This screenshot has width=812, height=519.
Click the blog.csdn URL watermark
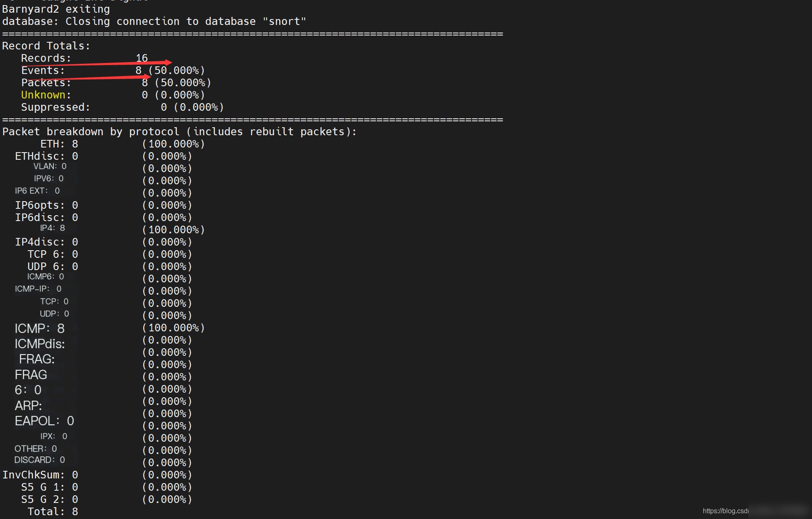click(x=725, y=511)
